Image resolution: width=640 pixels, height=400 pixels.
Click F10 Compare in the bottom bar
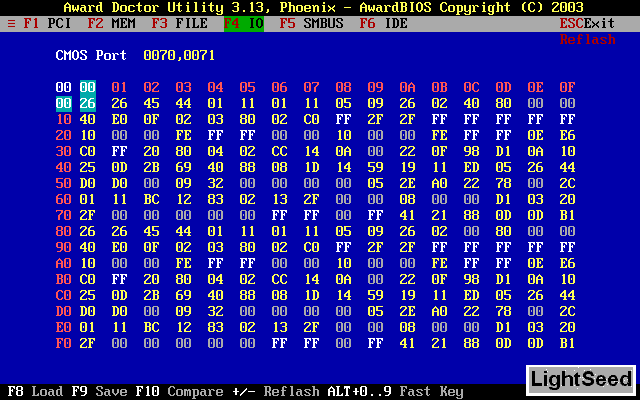pos(180,391)
